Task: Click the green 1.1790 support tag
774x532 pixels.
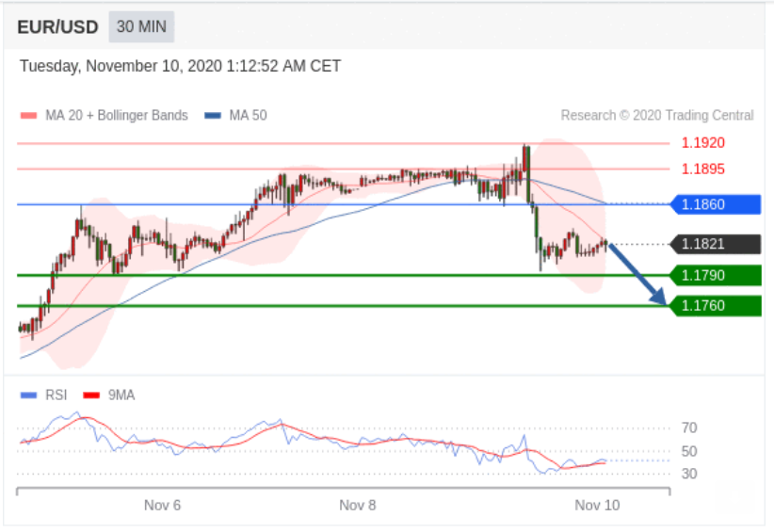Action: [716, 275]
